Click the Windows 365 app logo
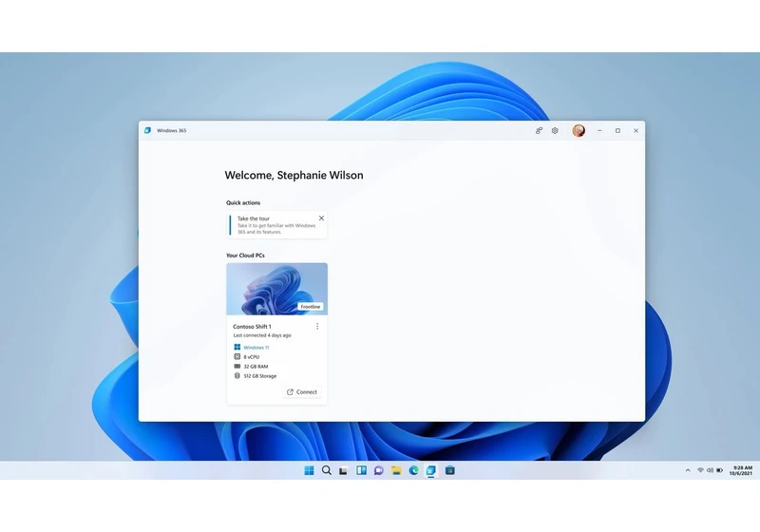760x532 pixels. point(148,130)
